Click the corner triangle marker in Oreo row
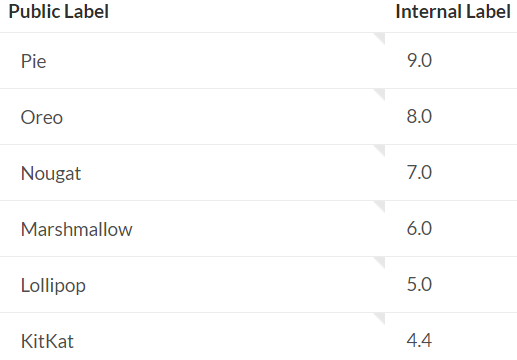 point(381,93)
